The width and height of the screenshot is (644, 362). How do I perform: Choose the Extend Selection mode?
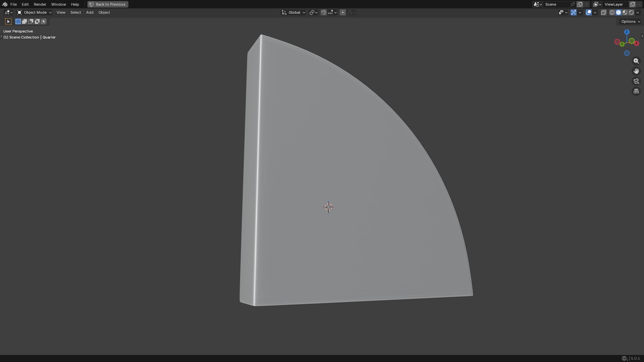pyautogui.click(x=24, y=21)
